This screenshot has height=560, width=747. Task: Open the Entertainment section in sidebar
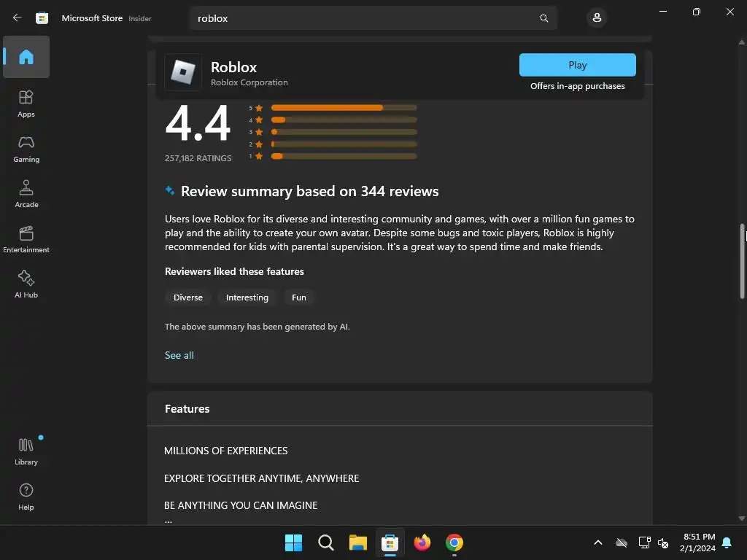[26, 239]
